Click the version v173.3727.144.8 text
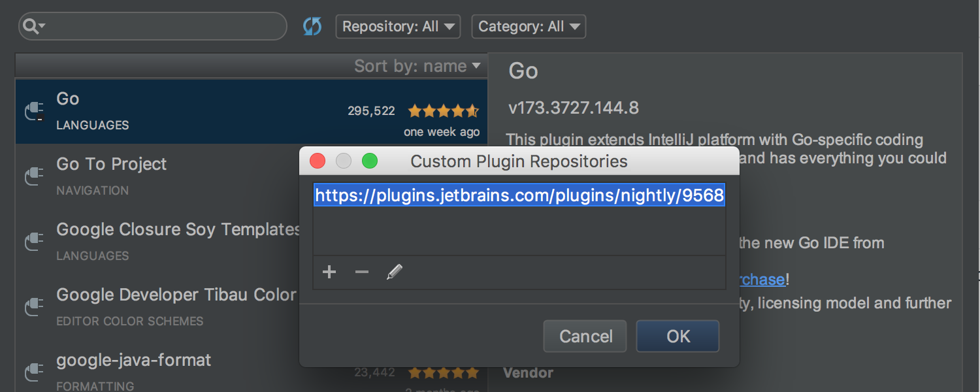The height and width of the screenshot is (392, 980). click(574, 108)
